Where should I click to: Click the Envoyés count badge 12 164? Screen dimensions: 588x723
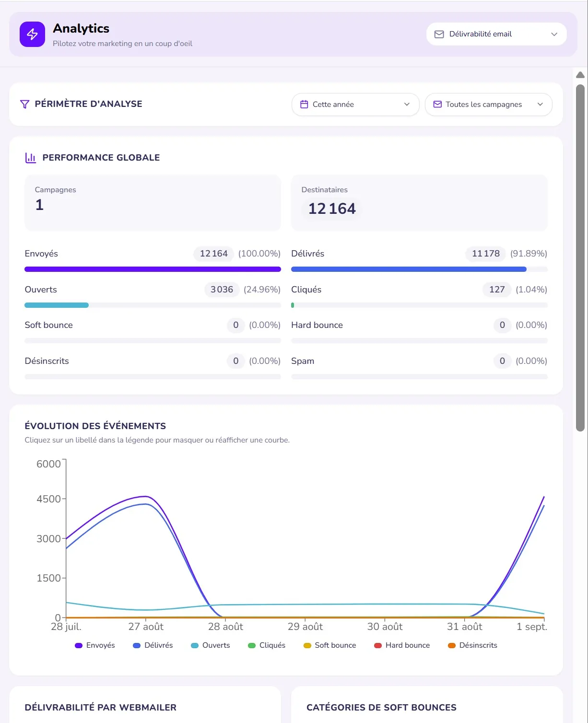pos(214,254)
